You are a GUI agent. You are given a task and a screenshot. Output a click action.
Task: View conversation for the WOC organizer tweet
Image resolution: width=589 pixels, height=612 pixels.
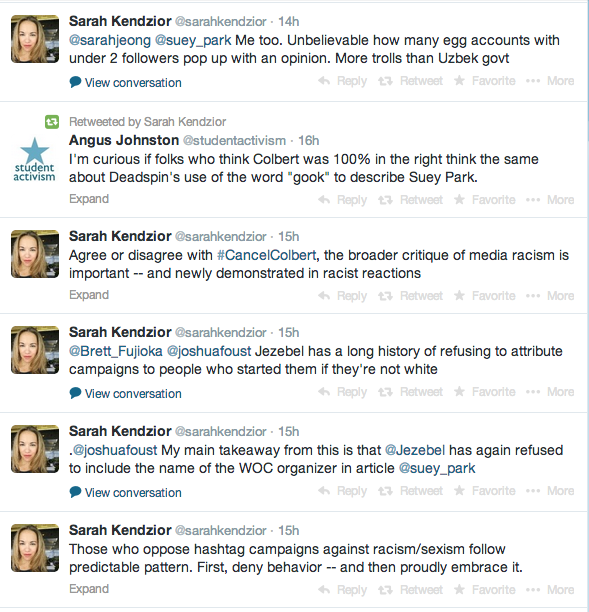[x=126, y=493]
